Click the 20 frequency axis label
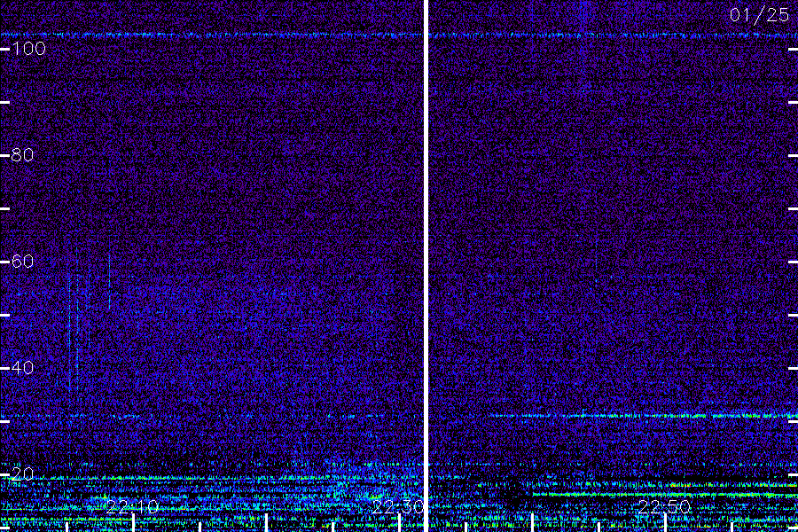 22,474
